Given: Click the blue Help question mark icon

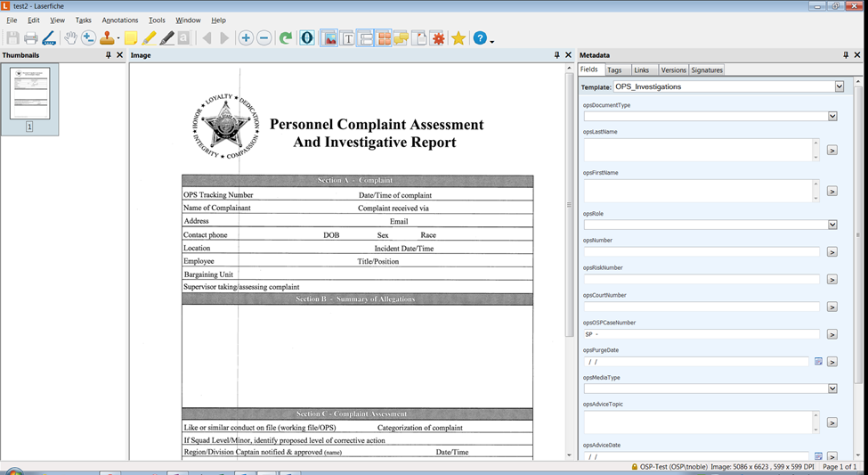Looking at the screenshot, I should [x=480, y=38].
